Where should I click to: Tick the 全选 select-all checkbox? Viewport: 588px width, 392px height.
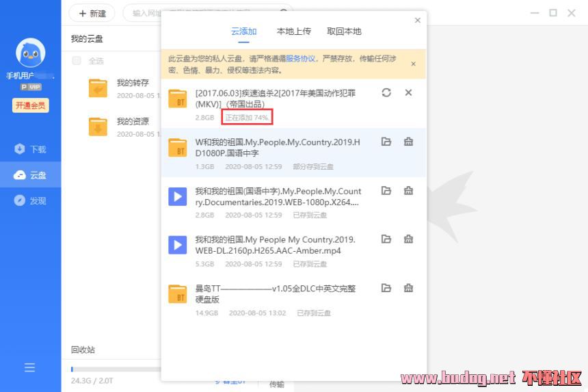[x=77, y=60]
